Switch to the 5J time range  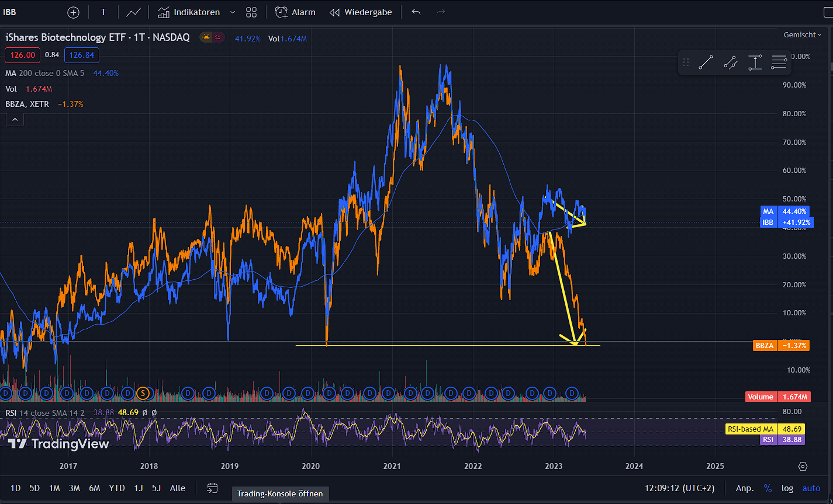pyautogui.click(x=156, y=488)
